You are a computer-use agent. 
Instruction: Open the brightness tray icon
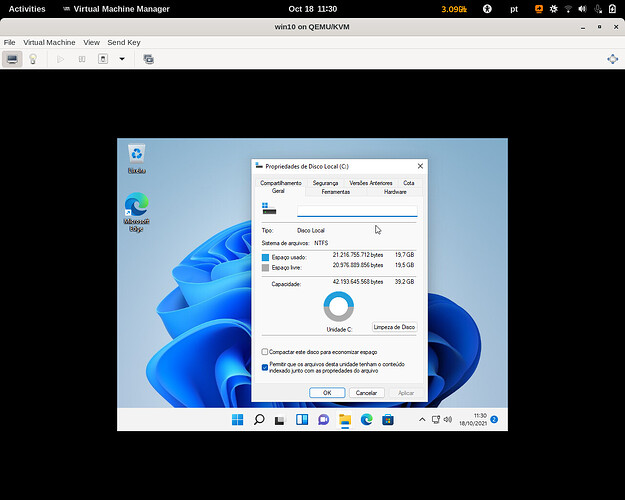554,9
